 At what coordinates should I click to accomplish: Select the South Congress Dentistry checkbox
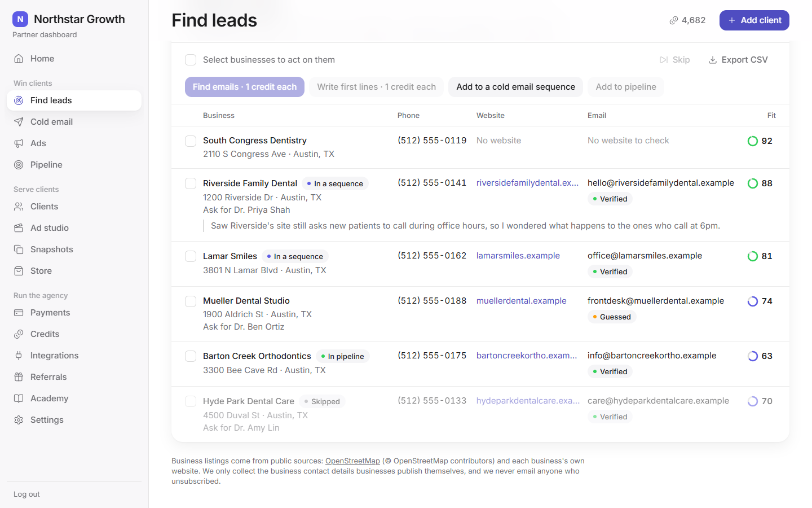coord(191,141)
